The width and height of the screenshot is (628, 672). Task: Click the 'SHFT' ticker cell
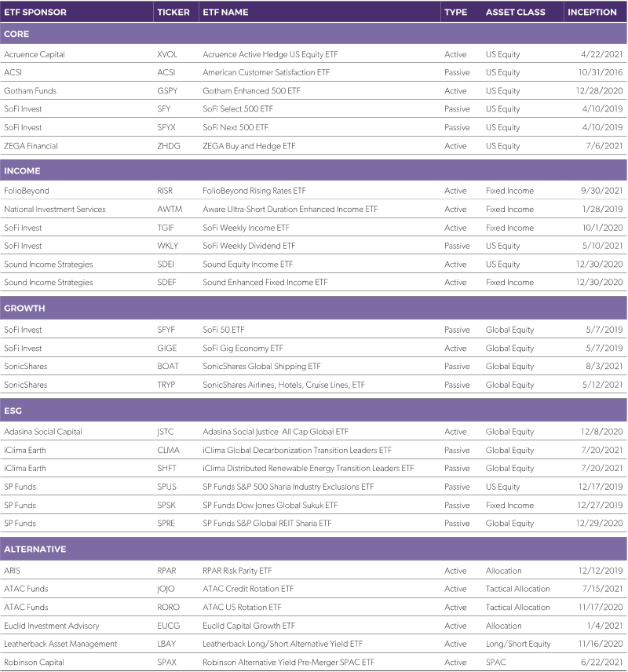click(x=166, y=468)
